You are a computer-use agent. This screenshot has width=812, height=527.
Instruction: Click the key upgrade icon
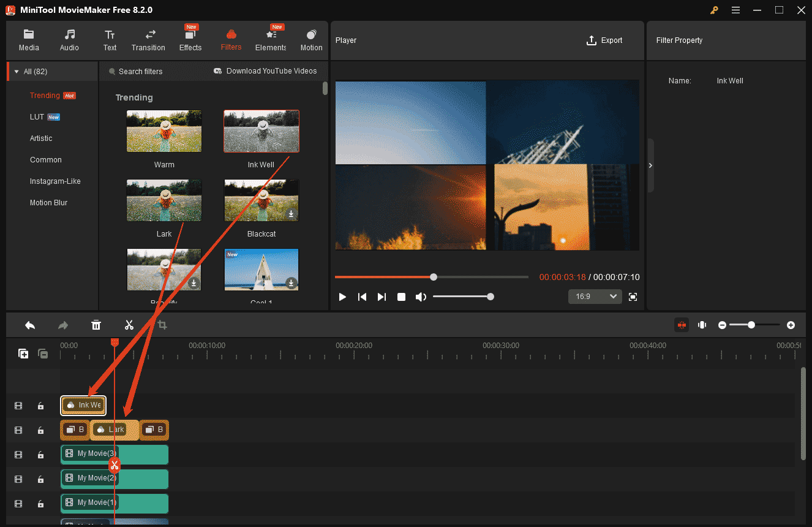[714, 10]
